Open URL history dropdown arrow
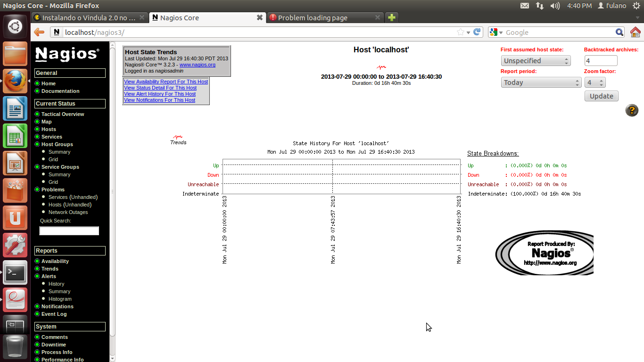 coord(468,33)
